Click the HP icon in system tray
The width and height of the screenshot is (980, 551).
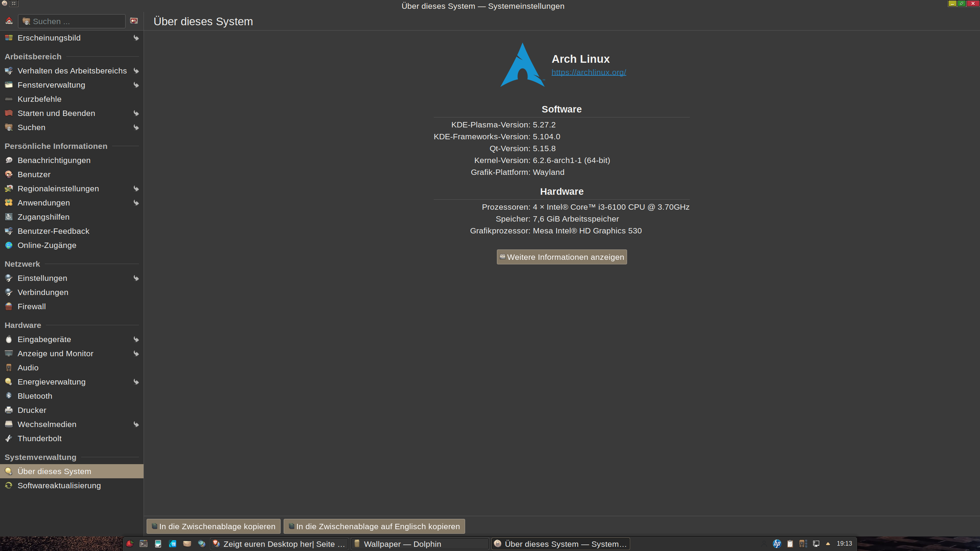pos(777,544)
